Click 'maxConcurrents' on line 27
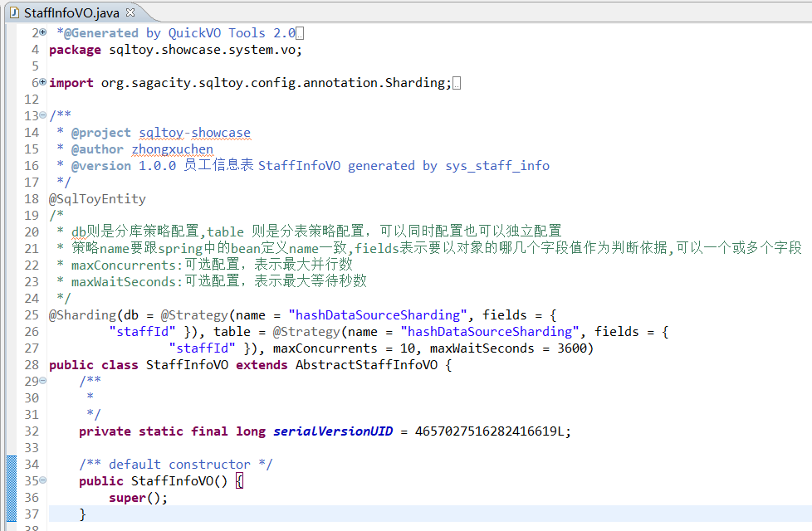This screenshot has height=531, width=812. coord(325,348)
